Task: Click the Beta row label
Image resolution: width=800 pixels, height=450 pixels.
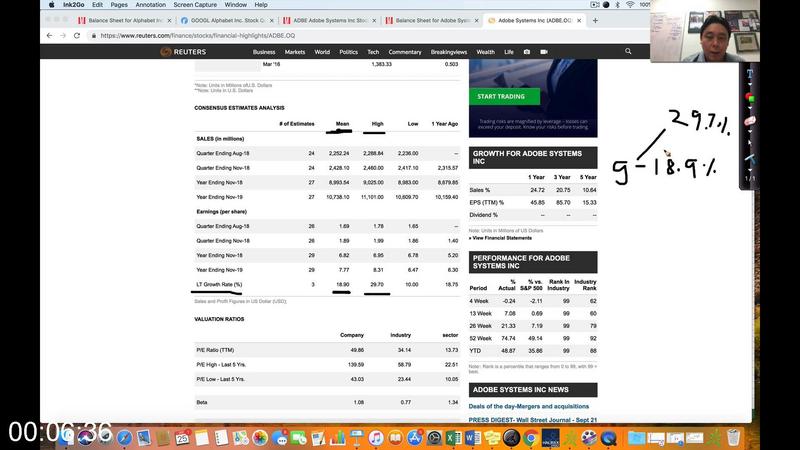Action: point(202,403)
